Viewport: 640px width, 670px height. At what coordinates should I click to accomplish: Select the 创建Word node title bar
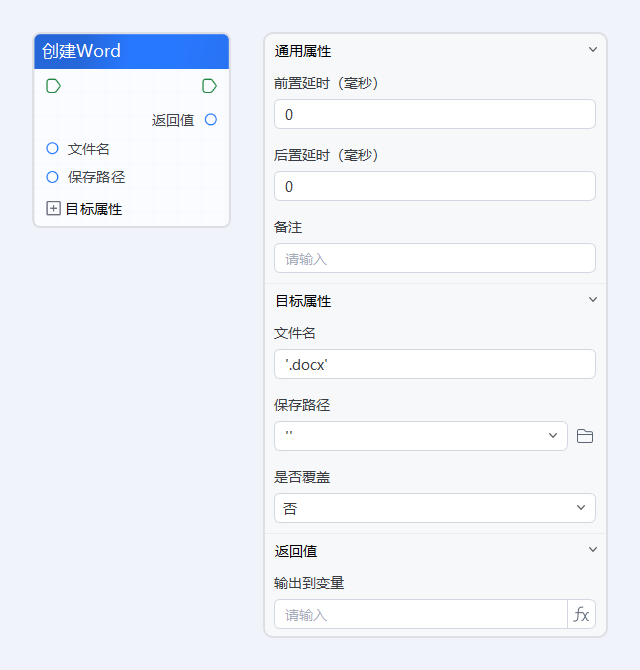[131, 51]
